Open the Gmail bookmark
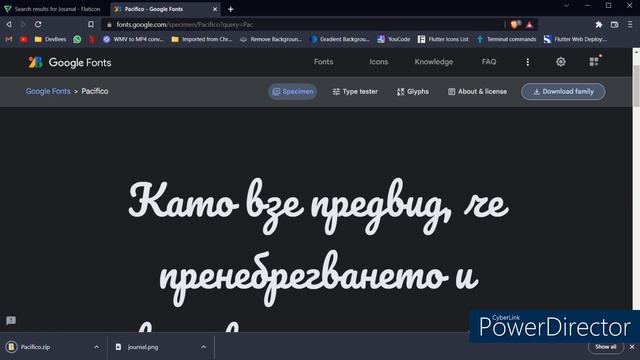Viewport: 640px width, 360px height. (x=9, y=39)
